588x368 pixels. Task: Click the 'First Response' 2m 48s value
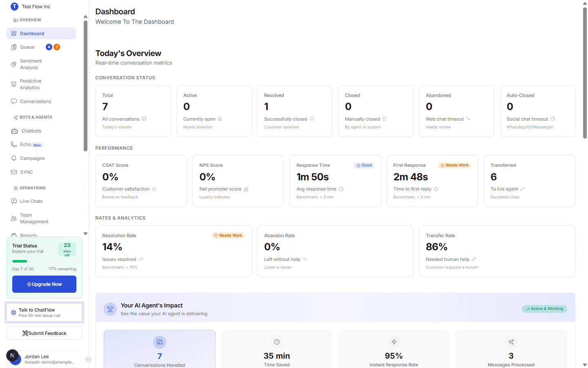[x=411, y=177]
